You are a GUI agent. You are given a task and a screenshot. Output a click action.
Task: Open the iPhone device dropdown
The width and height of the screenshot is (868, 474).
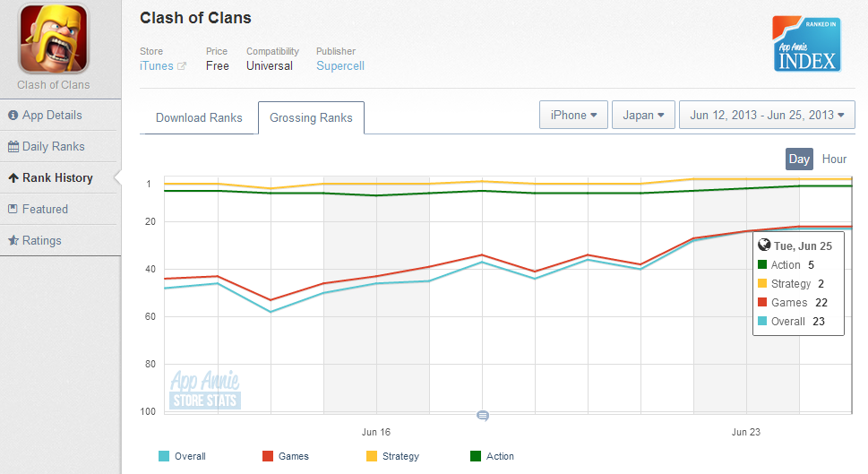[x=573, y=115]
